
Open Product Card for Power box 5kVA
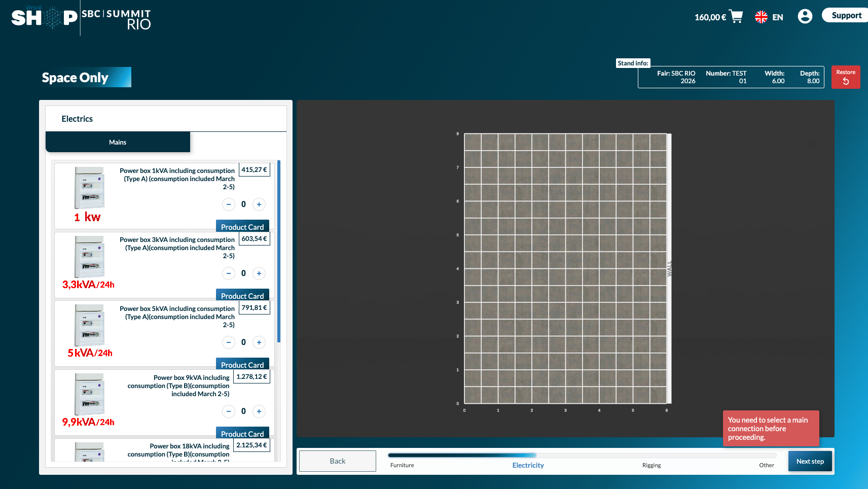coord(242,364)
